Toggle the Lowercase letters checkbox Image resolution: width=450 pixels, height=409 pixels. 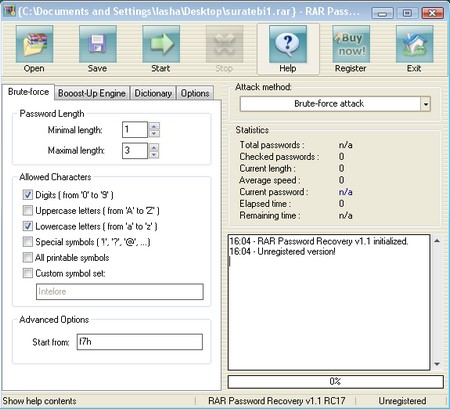click(28, 226)
